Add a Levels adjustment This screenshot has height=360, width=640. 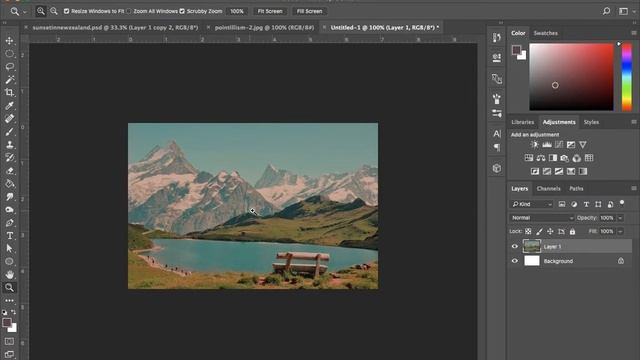(547, 144)
